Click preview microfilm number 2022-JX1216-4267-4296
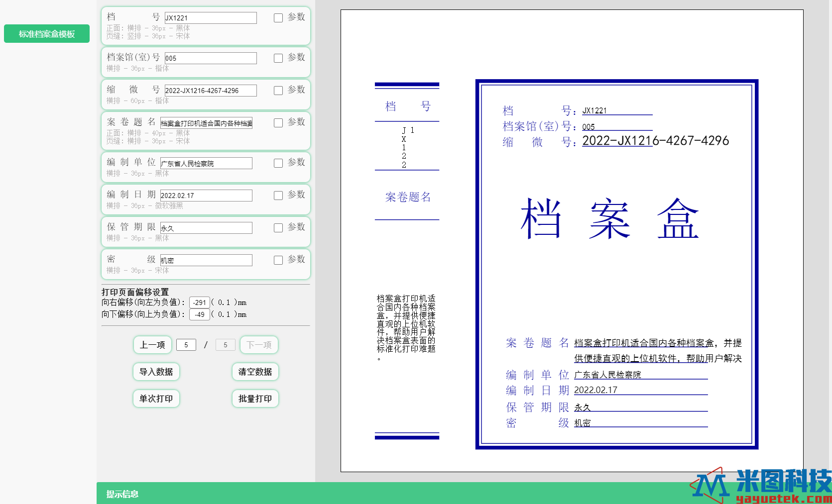 tap(656, 141)
